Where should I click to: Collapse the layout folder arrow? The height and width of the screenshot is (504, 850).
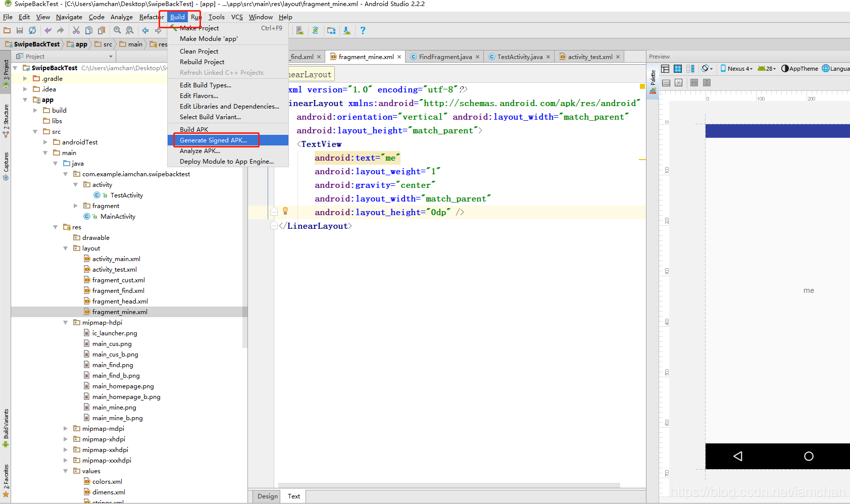click(x=66, y=248)
